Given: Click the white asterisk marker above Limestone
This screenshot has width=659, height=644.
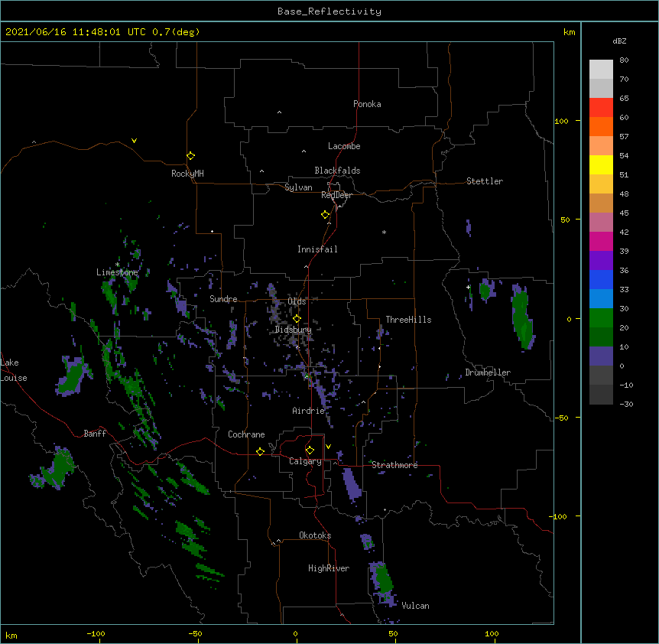Looking at the screenshot, I should tap(117, 265).
